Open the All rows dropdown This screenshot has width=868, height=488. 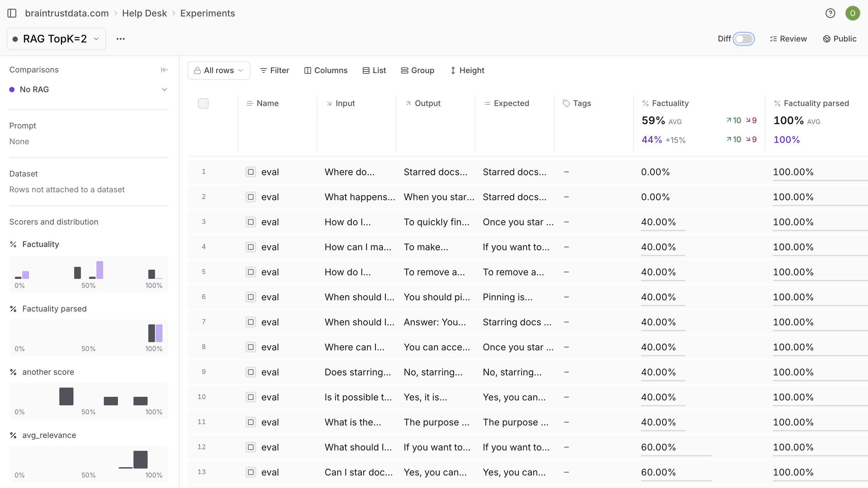[219, 70]
